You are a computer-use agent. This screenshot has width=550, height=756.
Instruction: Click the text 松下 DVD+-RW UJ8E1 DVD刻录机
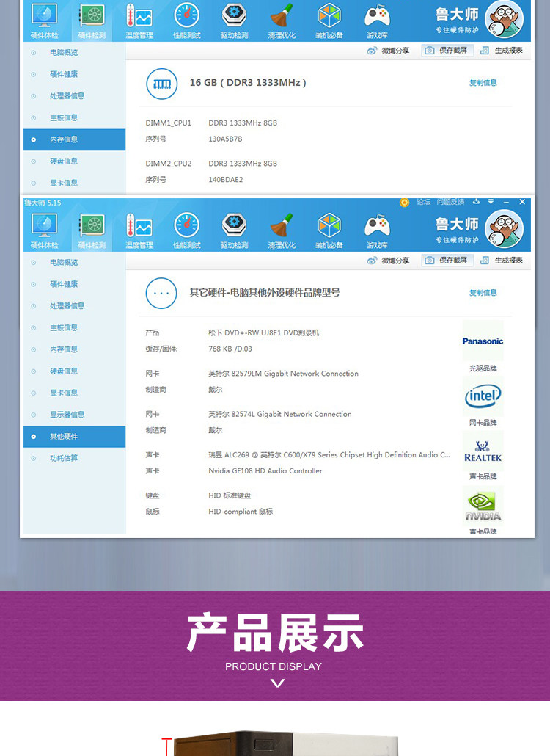(263, 332)
